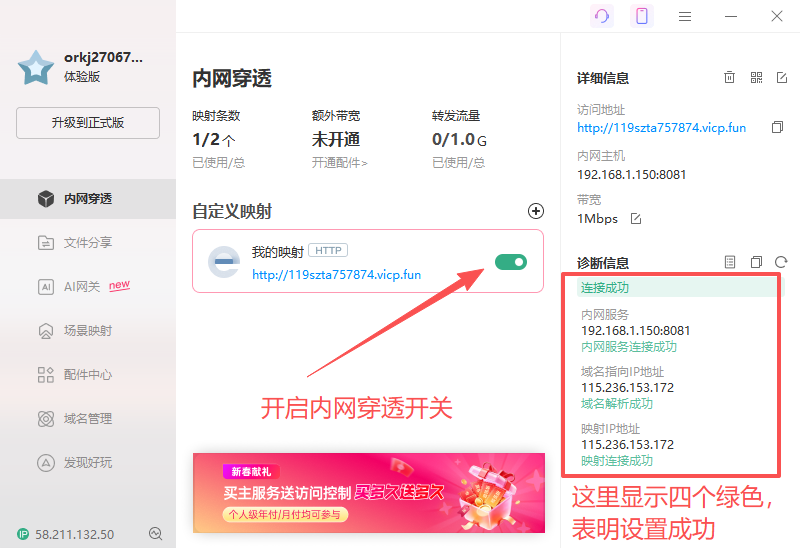Image resolution: width=800 pixels, height=548 pixels.
Task: Click the 升级到正式版 button
Action: click(88, 123)
